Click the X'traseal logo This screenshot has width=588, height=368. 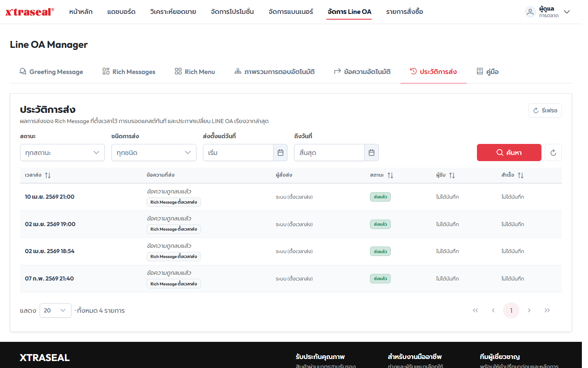tap(30, 12)
